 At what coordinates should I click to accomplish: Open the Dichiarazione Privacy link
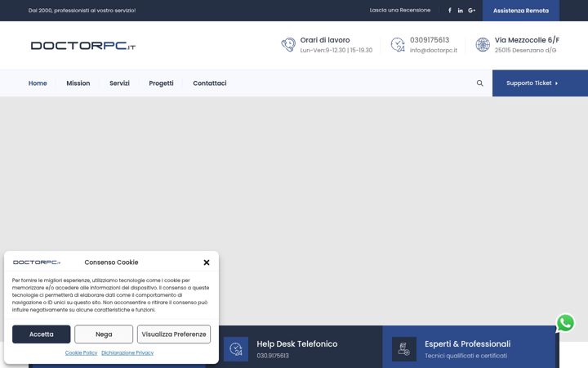[127, 352]
